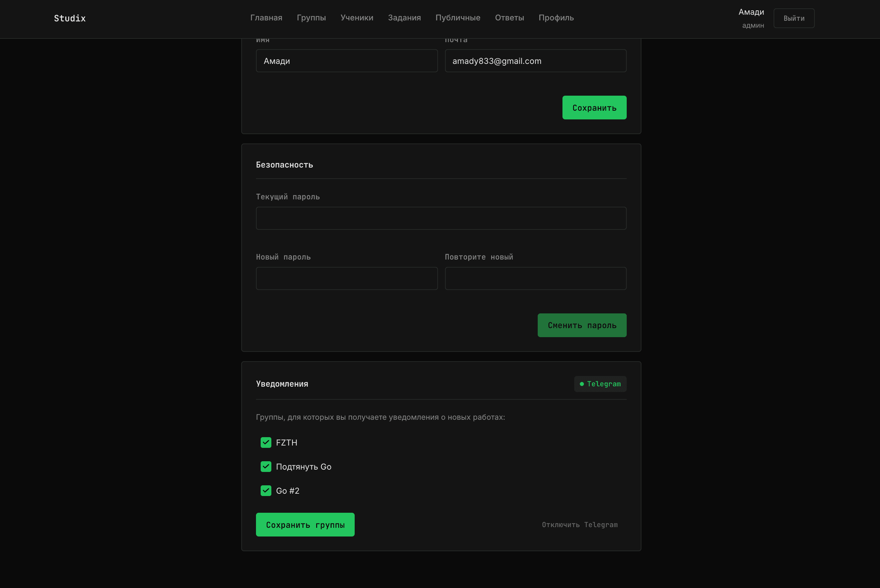Click the email field with amady833@gmail.com
Image resolution: width=880 pixels, height=588 pixels.
pyautogui.click(x=536, y=61)
